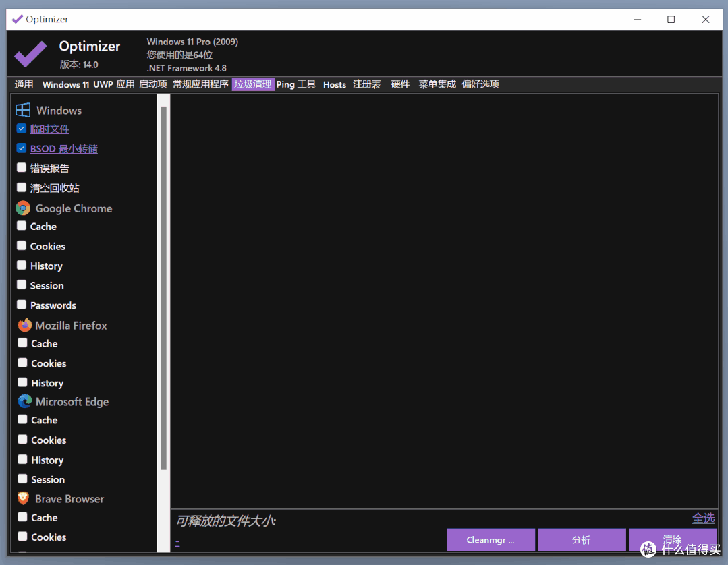
Task: Minimize the Optimizer window
Action: click(638, 19)
